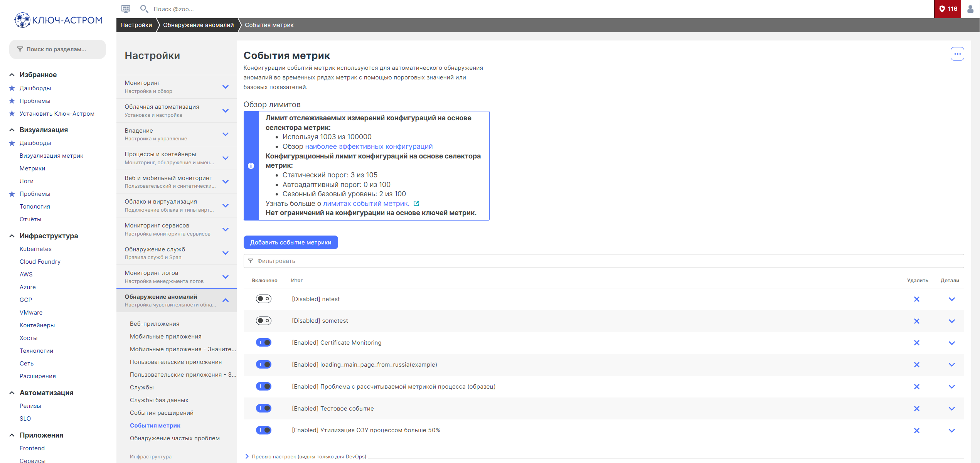Open the user profile icon
This screenshot has width=980, height=463.
click(970, 9)
